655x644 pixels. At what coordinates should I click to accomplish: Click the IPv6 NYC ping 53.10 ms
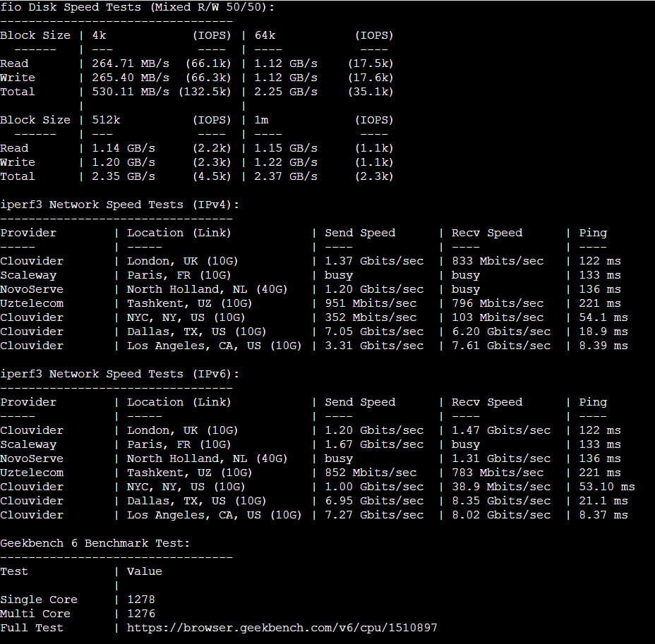pyautogui.click(x=606, y=487)
